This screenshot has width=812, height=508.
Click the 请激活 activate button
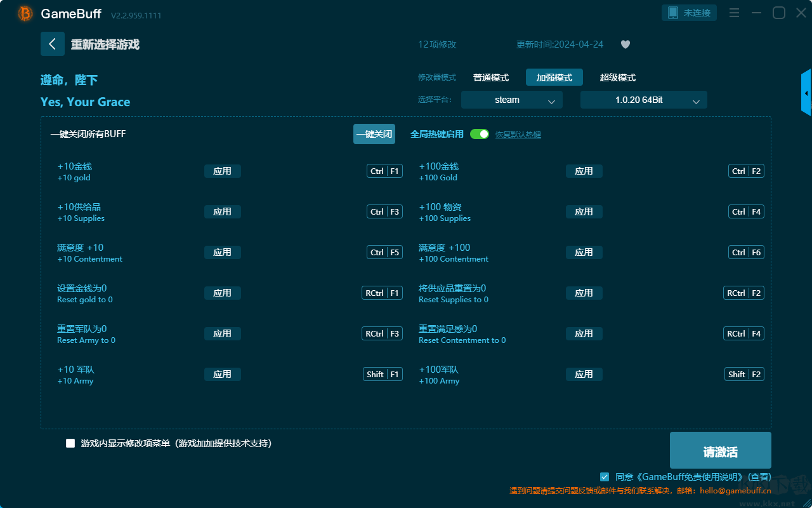pos(720,451)
